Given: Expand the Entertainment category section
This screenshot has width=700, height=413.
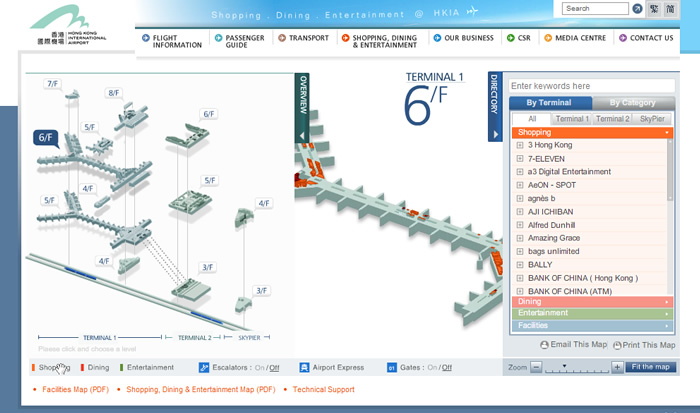Looking at the screenshot, I should [x=592, y=313].
